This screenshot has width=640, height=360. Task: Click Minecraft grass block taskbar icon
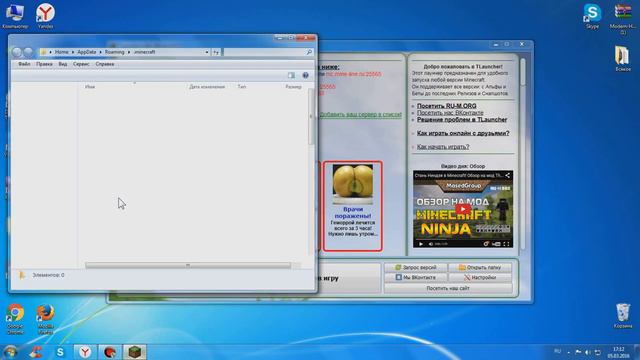click(x=135, y=352)
